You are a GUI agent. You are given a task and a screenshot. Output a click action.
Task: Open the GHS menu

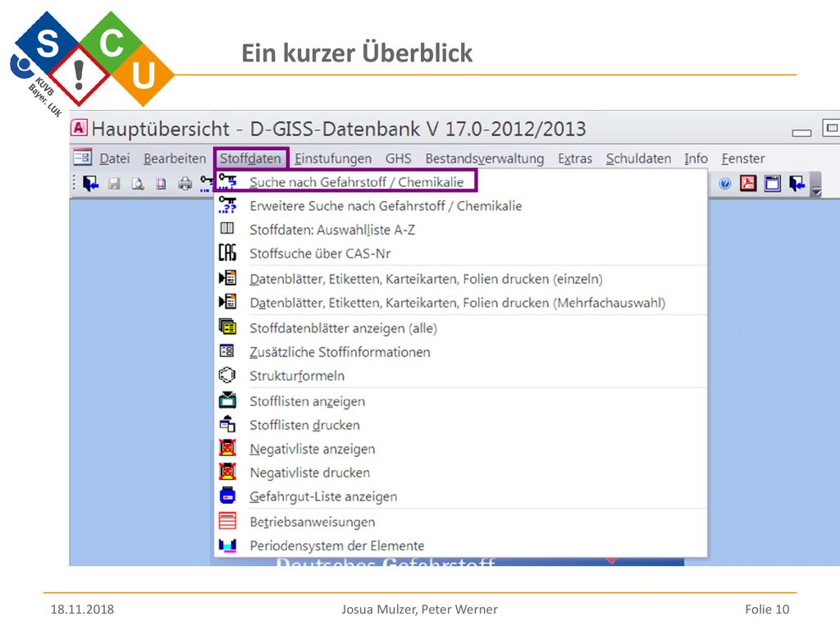399,158
